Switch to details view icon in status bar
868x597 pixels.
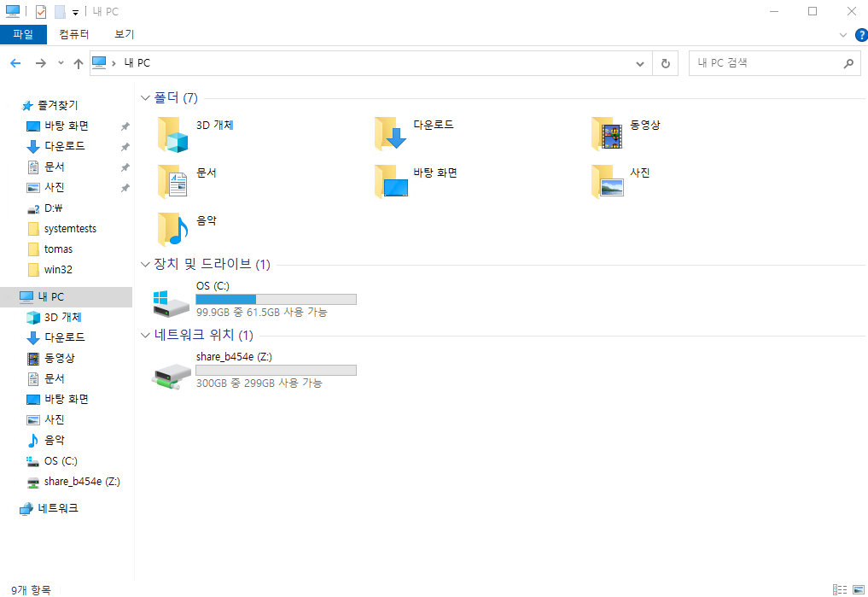tap(840, 590)
